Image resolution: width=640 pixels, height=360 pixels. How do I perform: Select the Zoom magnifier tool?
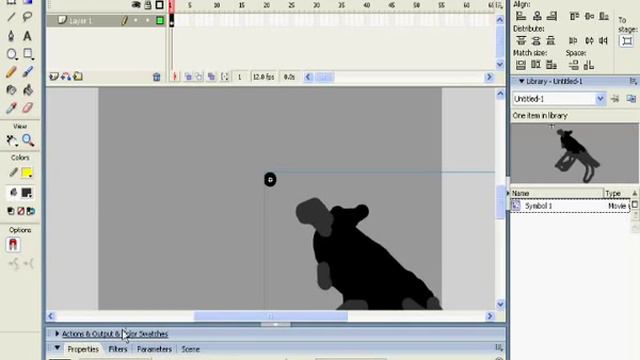28,140
